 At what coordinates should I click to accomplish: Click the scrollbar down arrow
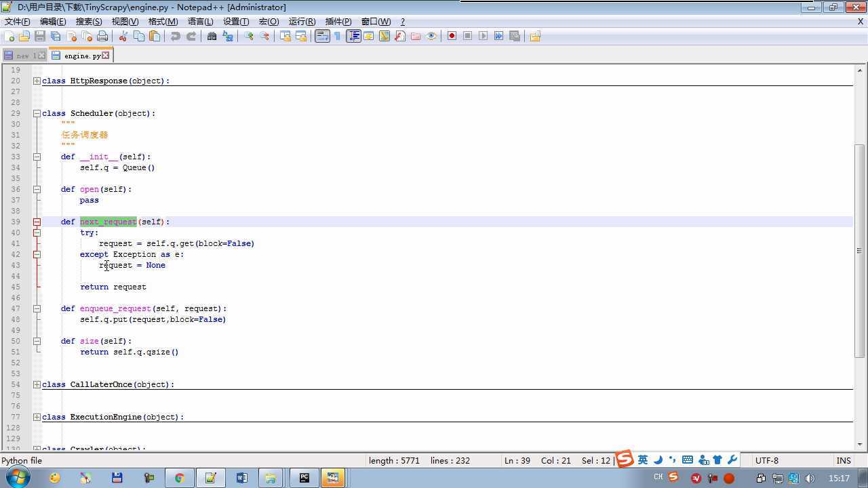tap(860, 445)
